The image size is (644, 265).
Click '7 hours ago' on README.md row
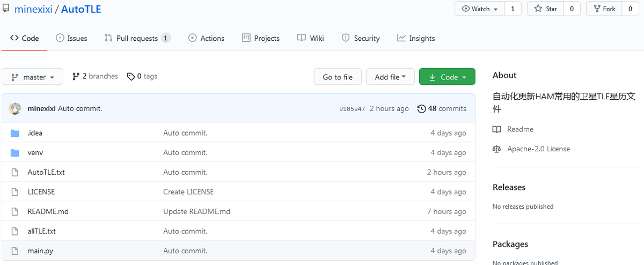click(x=447, y=211)
